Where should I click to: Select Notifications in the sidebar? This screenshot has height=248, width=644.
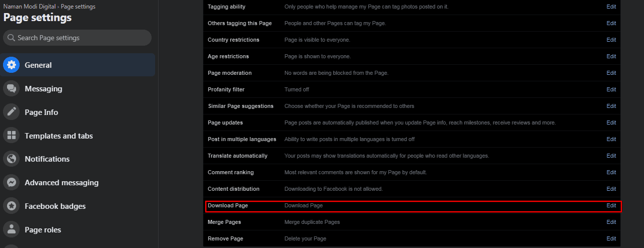[x=78, y=159]
